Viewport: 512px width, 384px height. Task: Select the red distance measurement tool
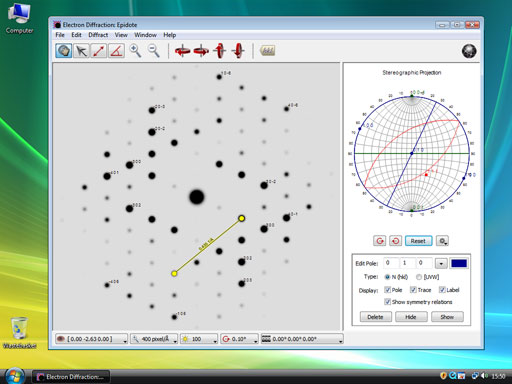click(x=99, y=51)
